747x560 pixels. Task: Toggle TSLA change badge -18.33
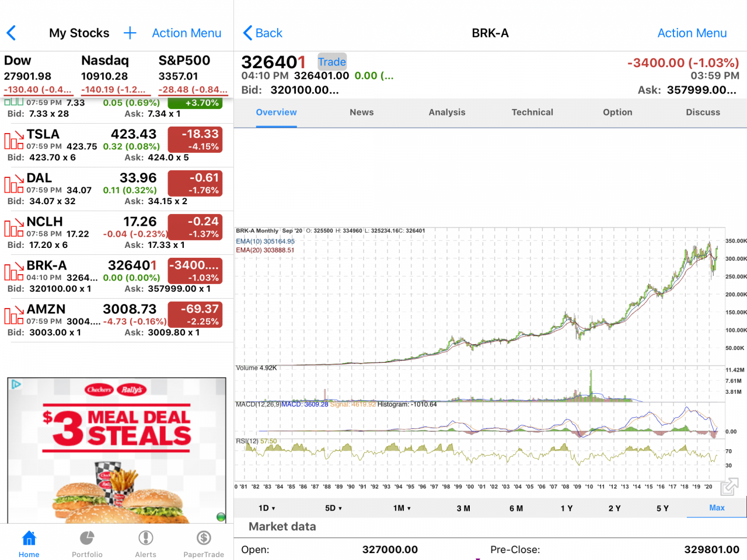tap(195, 140)
